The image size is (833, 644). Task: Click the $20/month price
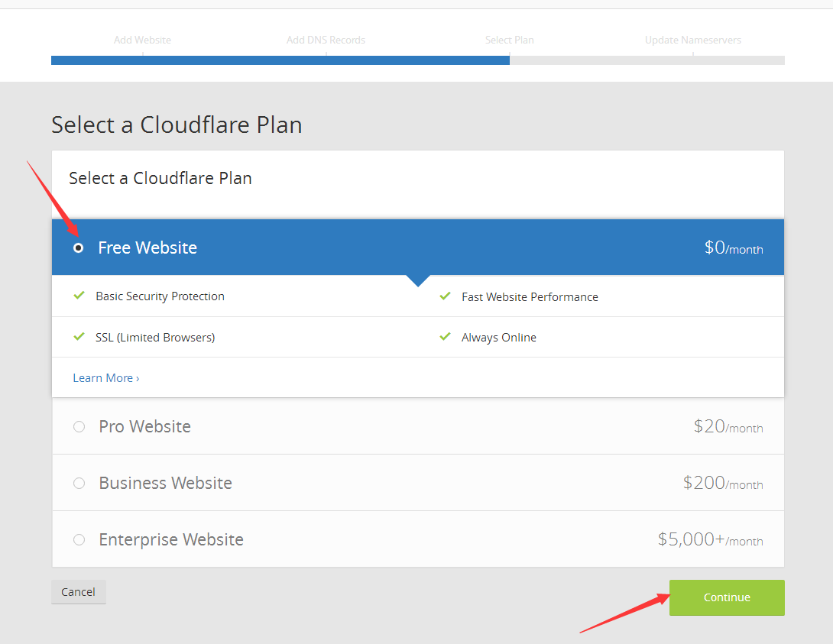pyautogui.click(x=728, y=426)
